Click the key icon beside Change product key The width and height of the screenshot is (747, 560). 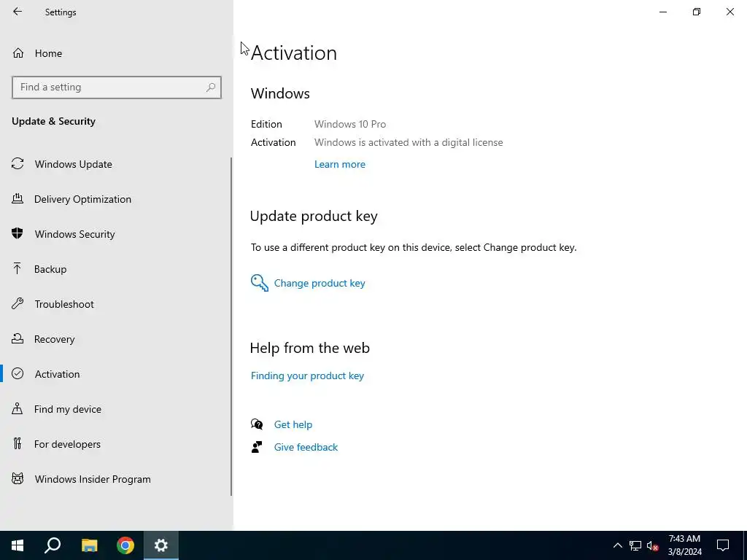(260, 283)
